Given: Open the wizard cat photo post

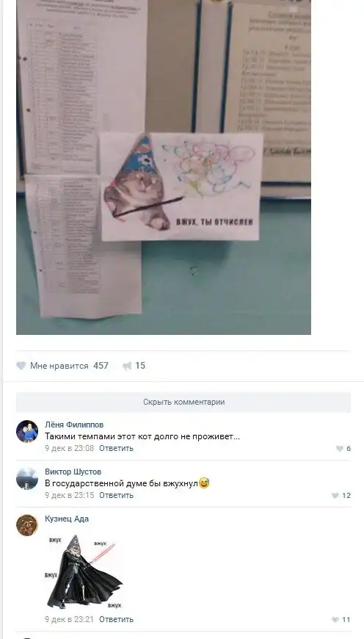Looking at the screenshot, I should click(x=163, y=167).
